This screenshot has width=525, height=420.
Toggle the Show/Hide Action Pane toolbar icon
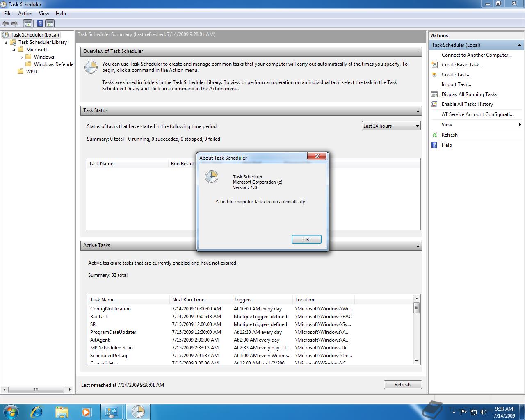click(50, 24)
